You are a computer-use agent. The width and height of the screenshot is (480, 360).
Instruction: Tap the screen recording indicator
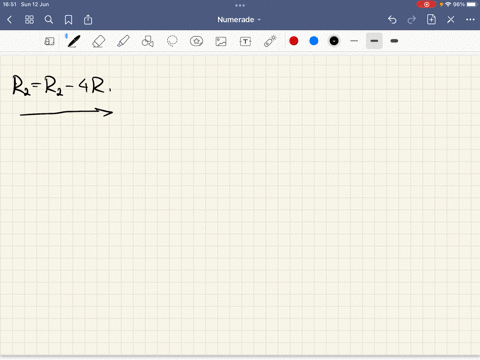tap(426, 4)
